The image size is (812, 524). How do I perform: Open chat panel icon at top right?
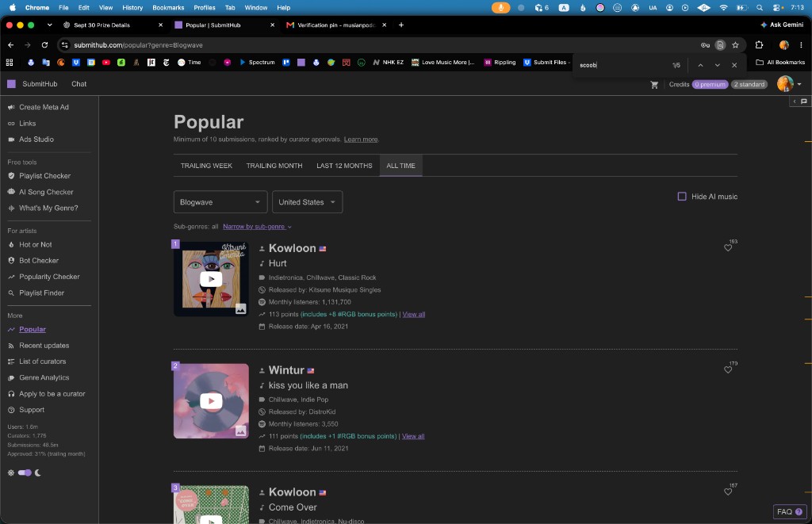tap(804, 101)
